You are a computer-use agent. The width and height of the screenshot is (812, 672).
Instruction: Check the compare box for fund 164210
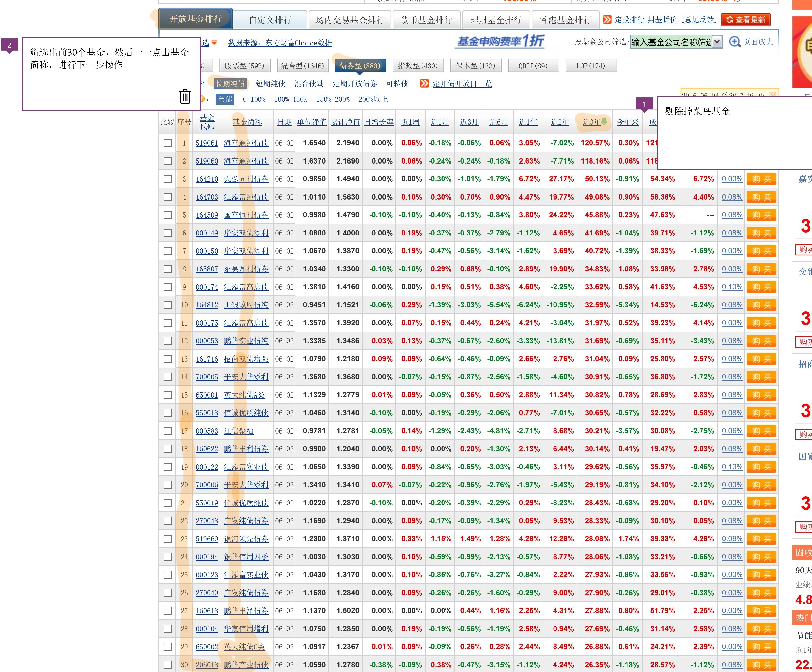pyautogui.click(x=167, y=179)
